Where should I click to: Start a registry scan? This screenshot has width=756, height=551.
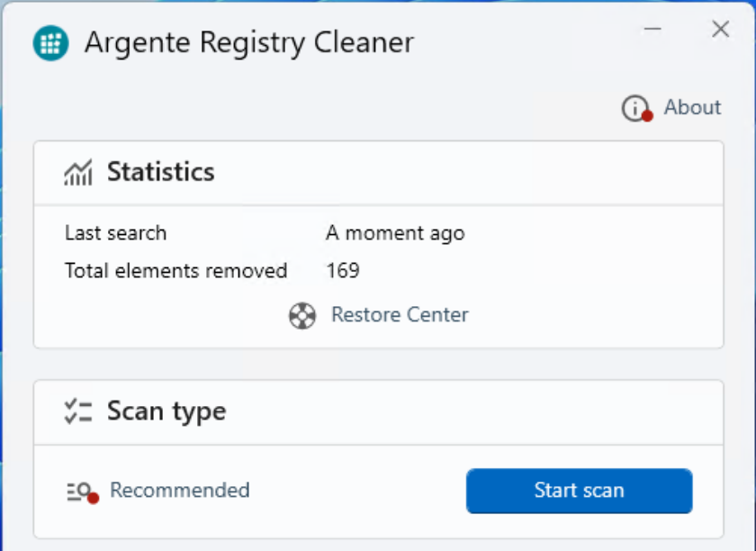tap(579, 491)
